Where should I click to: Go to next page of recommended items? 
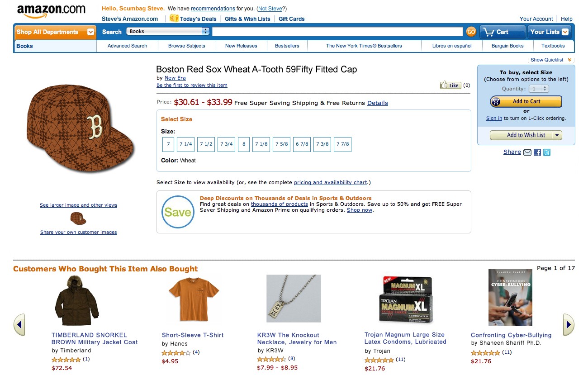[x=568, y=325]
